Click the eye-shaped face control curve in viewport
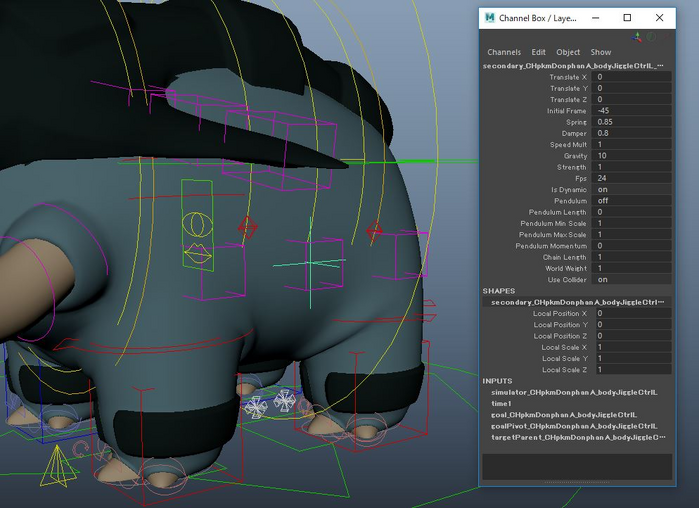Screen dimensions: 699x508 point(197,224)
